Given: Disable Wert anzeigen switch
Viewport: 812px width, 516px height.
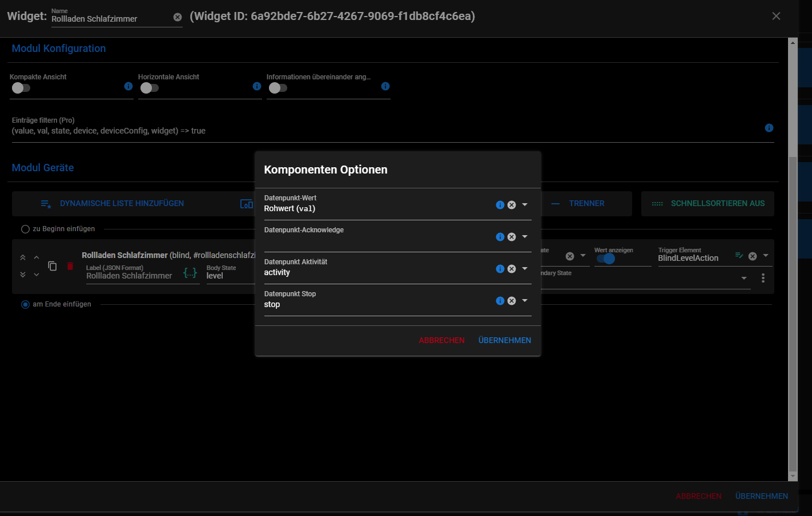Looking at the screenshot, I should 606,259.
